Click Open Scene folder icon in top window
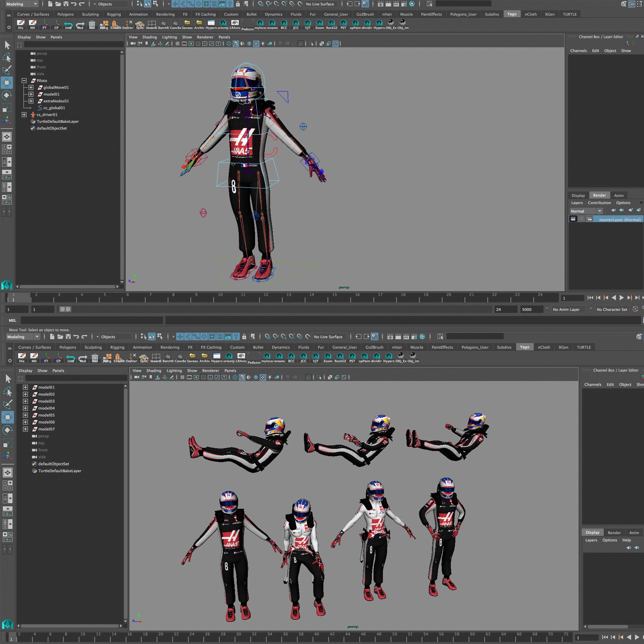 (x=58, y=4)
